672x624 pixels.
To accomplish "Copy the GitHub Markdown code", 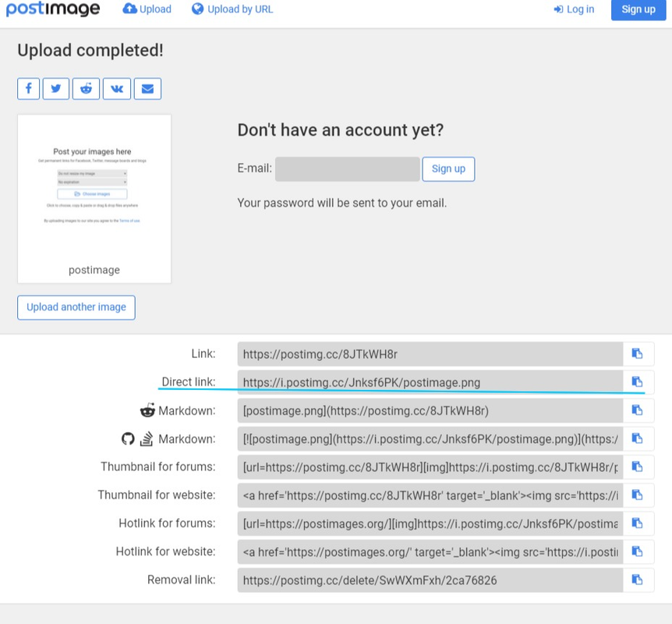I will coord(637,438).
